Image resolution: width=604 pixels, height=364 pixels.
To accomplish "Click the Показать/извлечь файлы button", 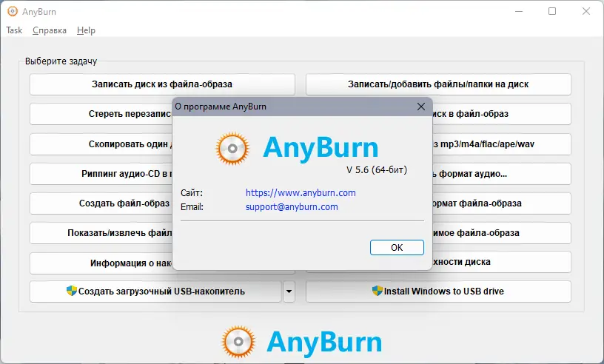I will 101,233.
